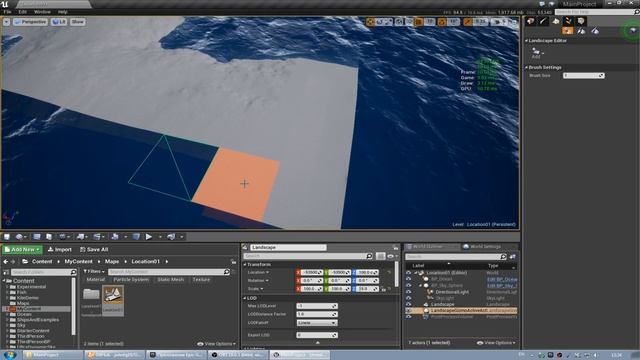Click the Play button in main toolbar

click(149, 237)
